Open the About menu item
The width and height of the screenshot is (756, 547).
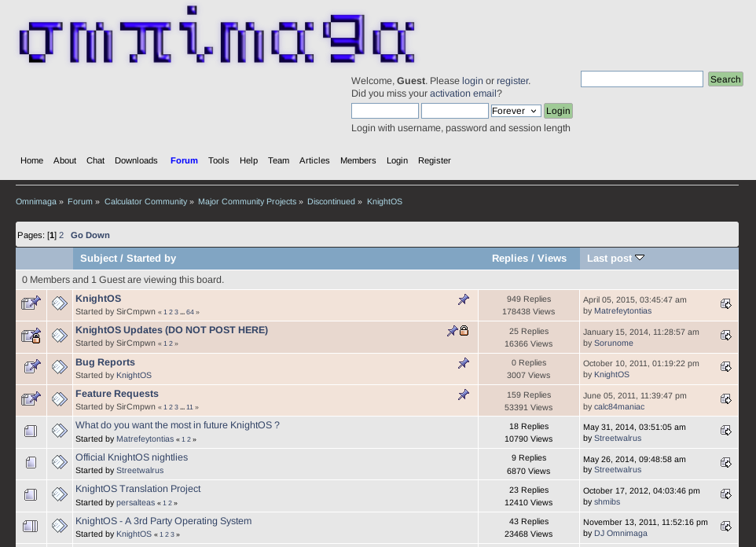(64, 160)
